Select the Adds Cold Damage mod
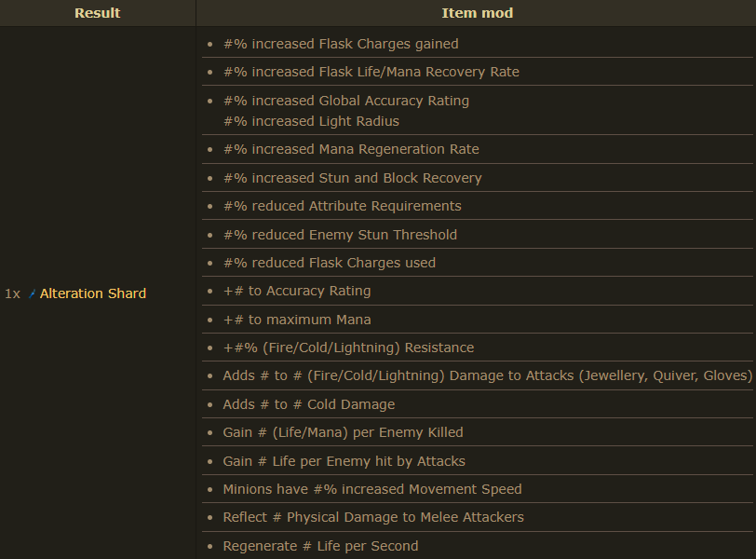Viewport: 756px width, 559px height. click(308, 404)
